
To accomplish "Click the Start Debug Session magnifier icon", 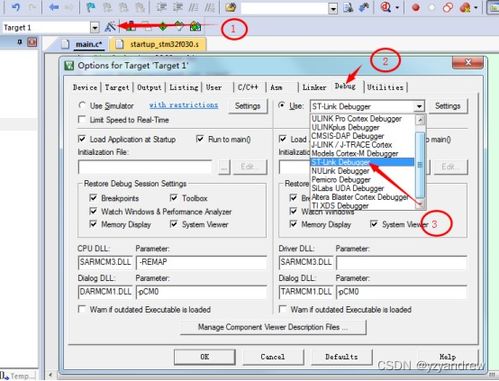I will 386,7.
